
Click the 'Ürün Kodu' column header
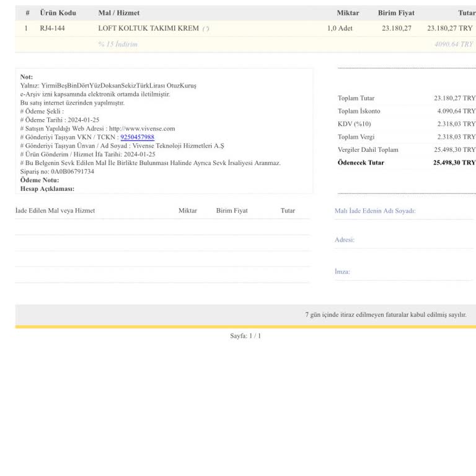point(58,13)
